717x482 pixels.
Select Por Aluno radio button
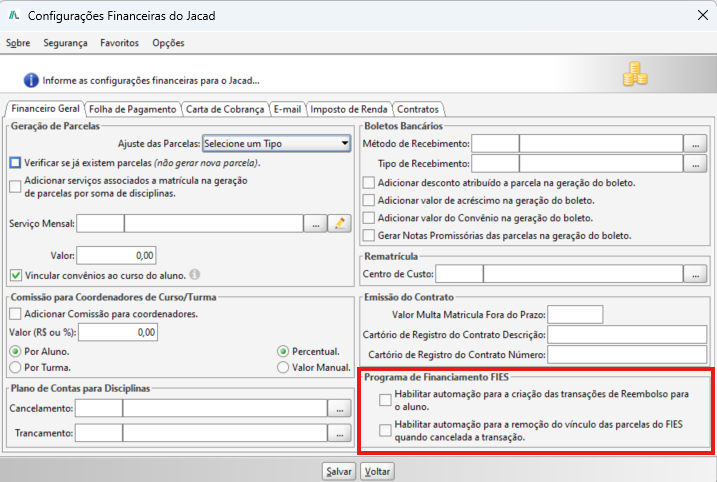pyautogui.click(x=15, y=351)
